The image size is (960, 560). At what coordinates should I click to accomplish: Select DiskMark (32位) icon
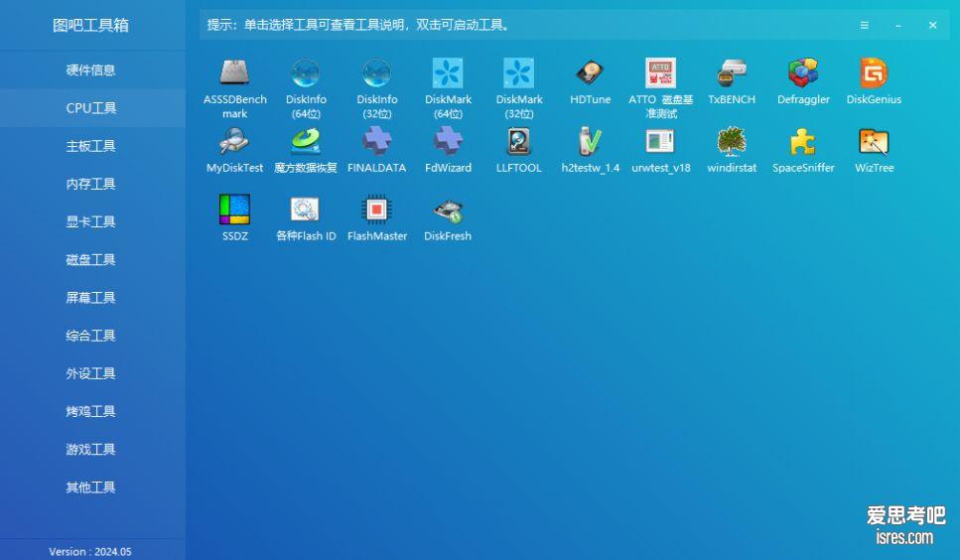click(x=518, y=72)
